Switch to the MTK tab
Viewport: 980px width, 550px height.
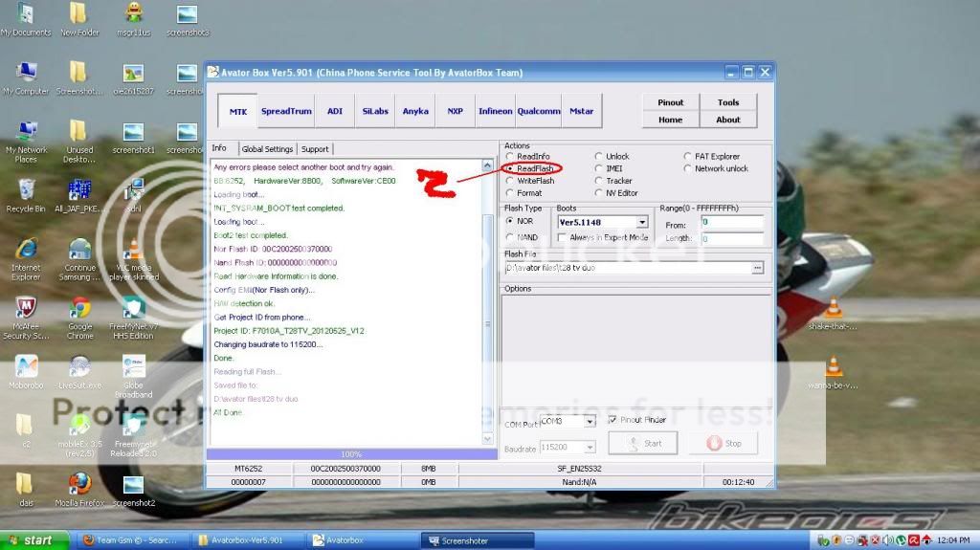pyautogui.click(x=237, y=111)
